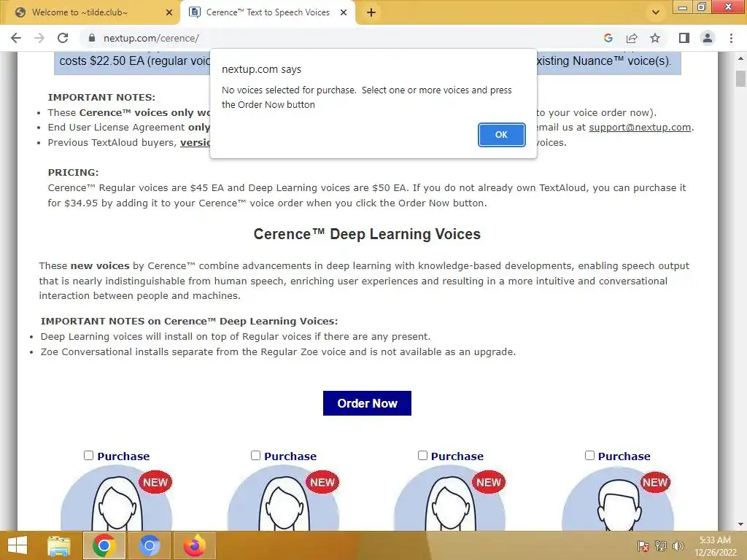Expand the tab search dropdown arrow
747x560 pixels.
pyautogui.click(x=656, y=13)
